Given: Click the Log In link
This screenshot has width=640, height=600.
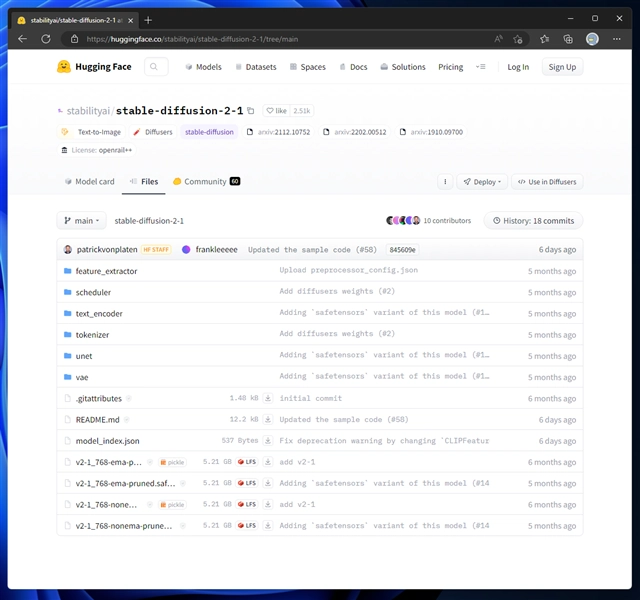Looking at the screenshot, I should pyautogui.click(x=518, y=67).
